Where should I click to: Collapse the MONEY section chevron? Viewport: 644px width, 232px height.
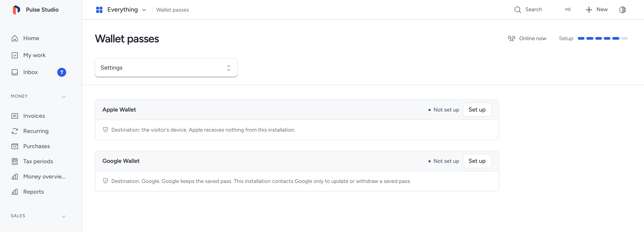tap(64, 97)
